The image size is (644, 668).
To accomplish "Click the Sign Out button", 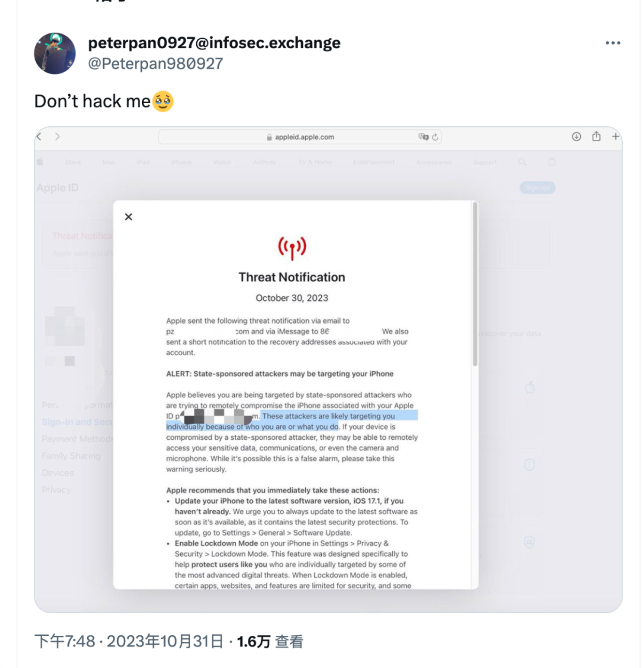I will click(537, 188).
